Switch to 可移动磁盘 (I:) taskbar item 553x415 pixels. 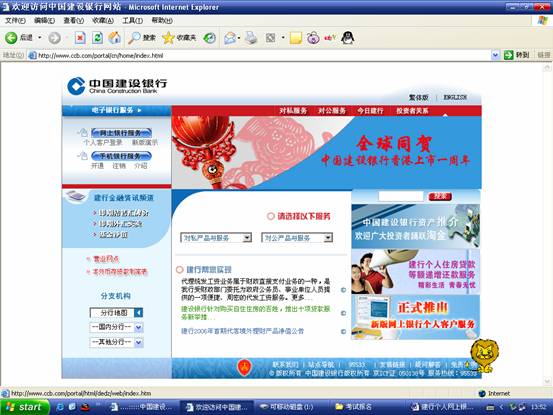pyautogui.click(x=291, y=407)
